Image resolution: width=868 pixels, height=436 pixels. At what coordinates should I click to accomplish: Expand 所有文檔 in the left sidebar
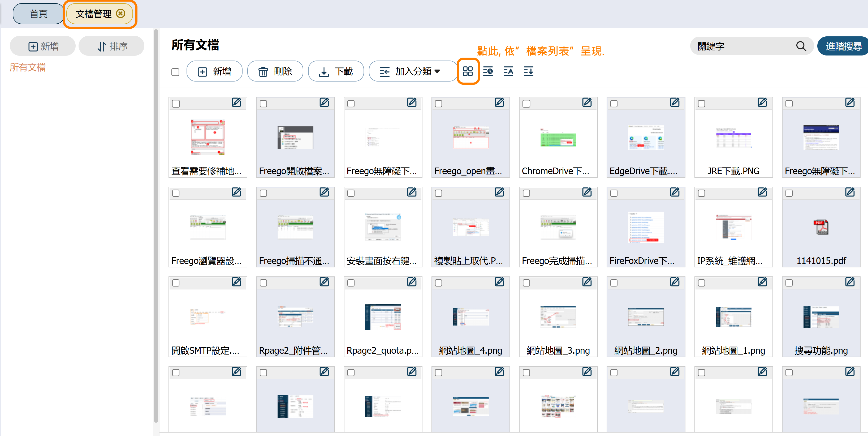(28, 67)
